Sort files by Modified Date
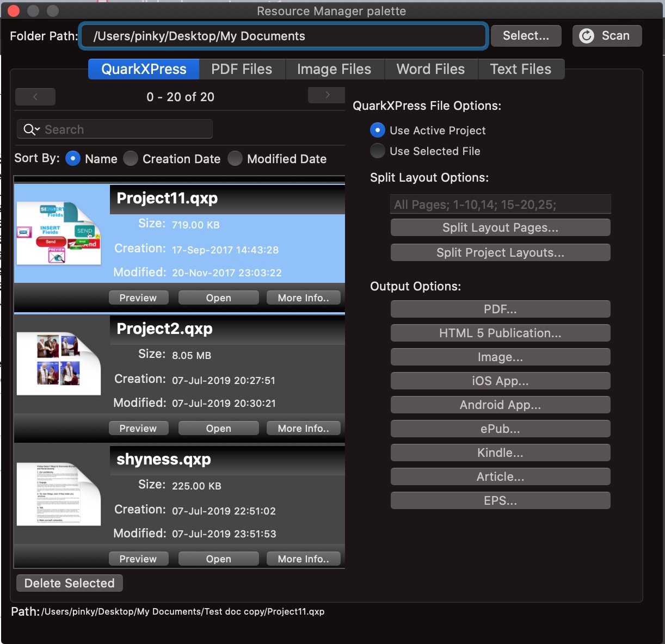 click(235, 158)
